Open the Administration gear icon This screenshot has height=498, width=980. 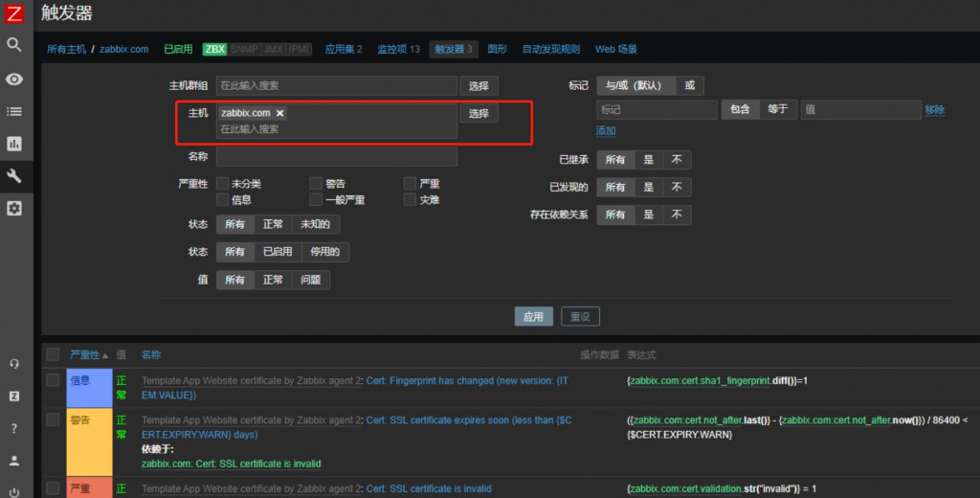click(13, 209)
